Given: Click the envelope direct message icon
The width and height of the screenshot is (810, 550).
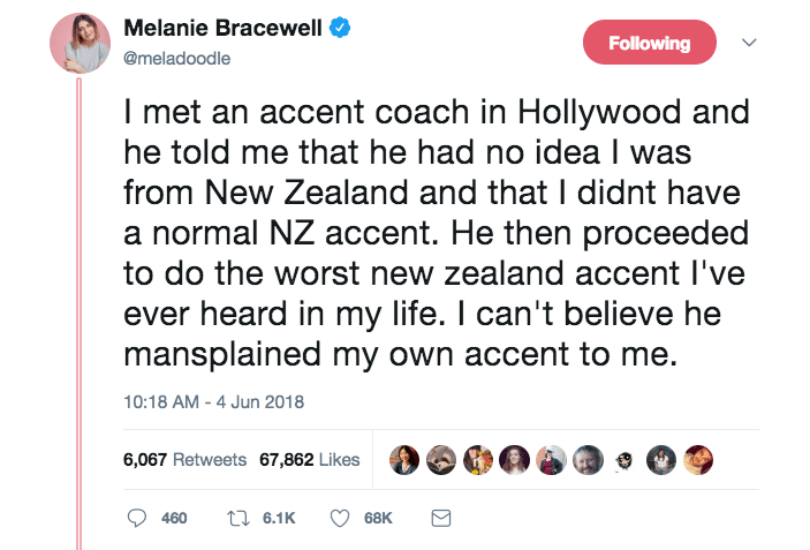Looking at the screenshot, I should pyautogui.click(x=441, y=518).
